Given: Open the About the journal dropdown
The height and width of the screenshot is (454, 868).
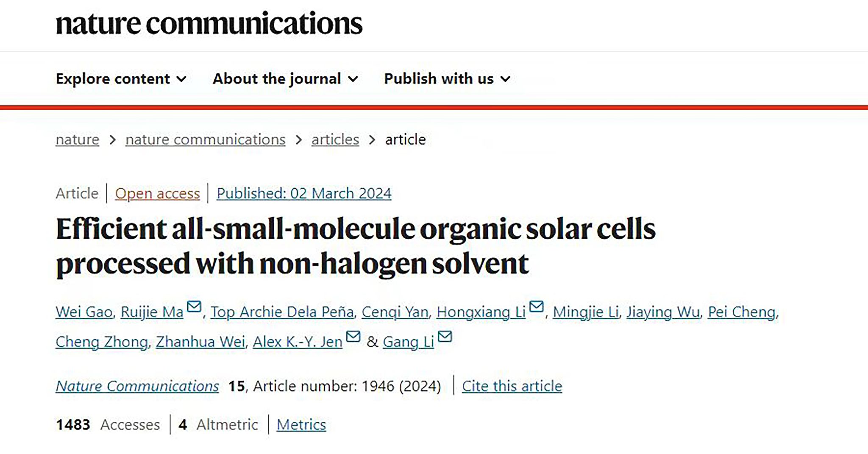Looking at the screenshot, I should [285, 79].
